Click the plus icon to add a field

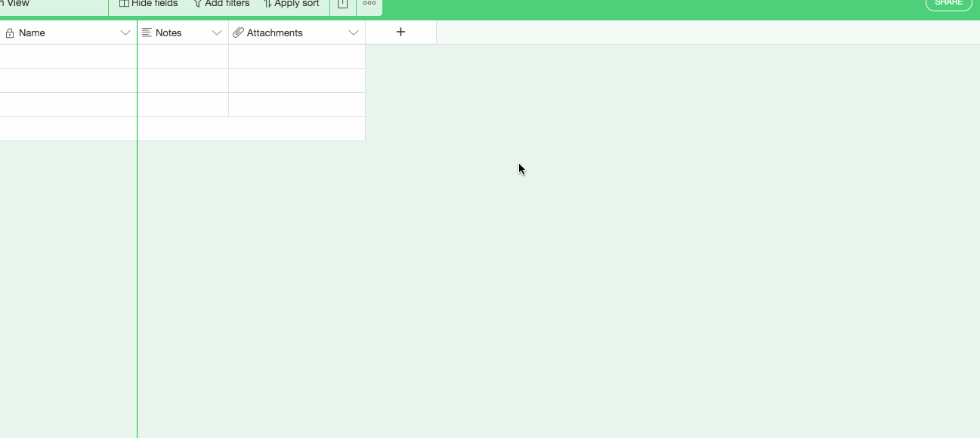400,32
